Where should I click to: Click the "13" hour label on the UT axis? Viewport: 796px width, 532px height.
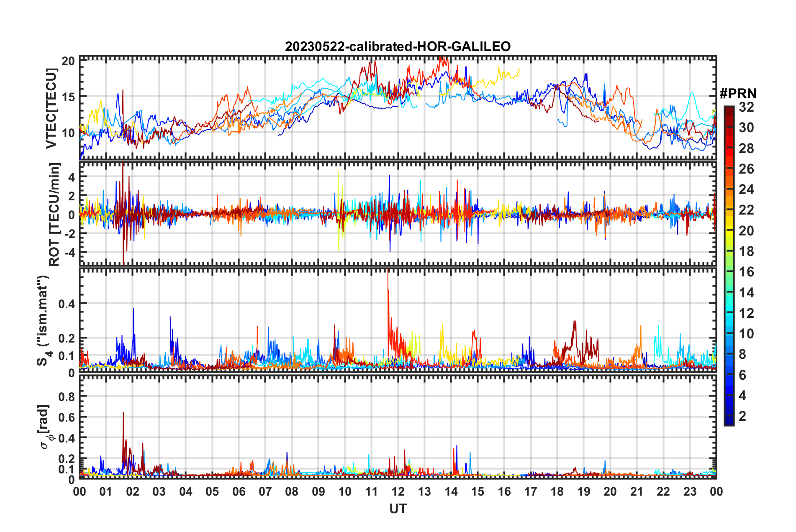point(424,491)
